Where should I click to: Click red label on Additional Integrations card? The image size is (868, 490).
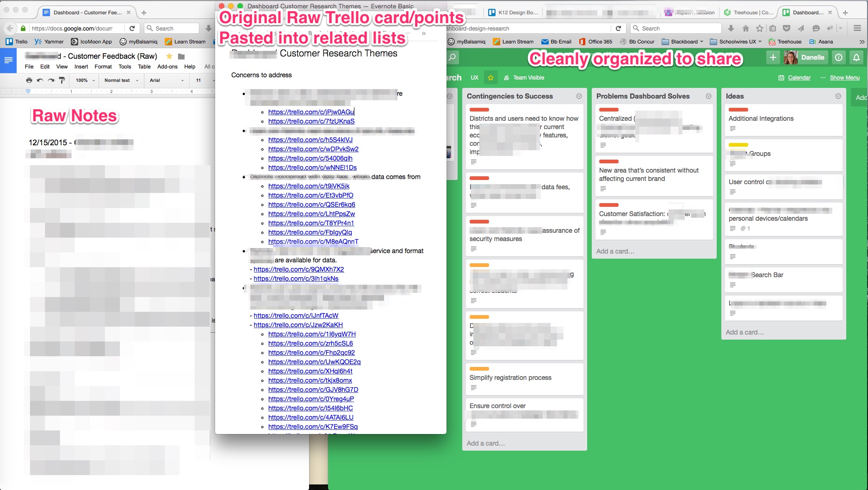(x=738, y=110)
